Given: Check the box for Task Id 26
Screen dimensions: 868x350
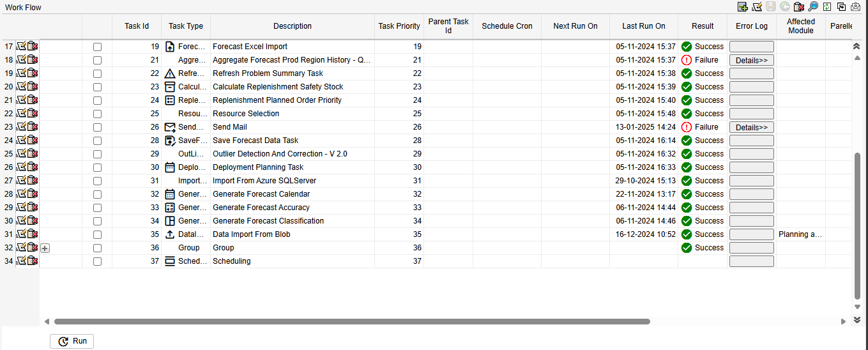Looking at the screenshot, I should (97, 127).
